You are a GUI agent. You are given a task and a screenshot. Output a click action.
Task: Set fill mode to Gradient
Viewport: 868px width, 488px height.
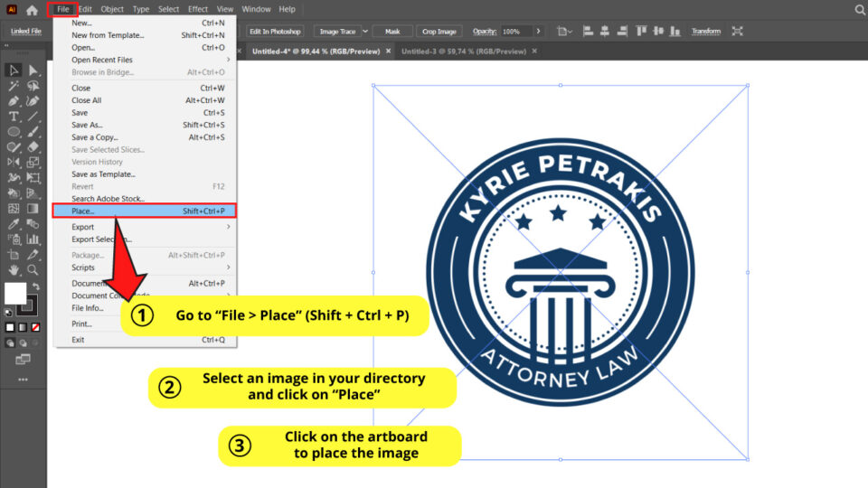23,327
